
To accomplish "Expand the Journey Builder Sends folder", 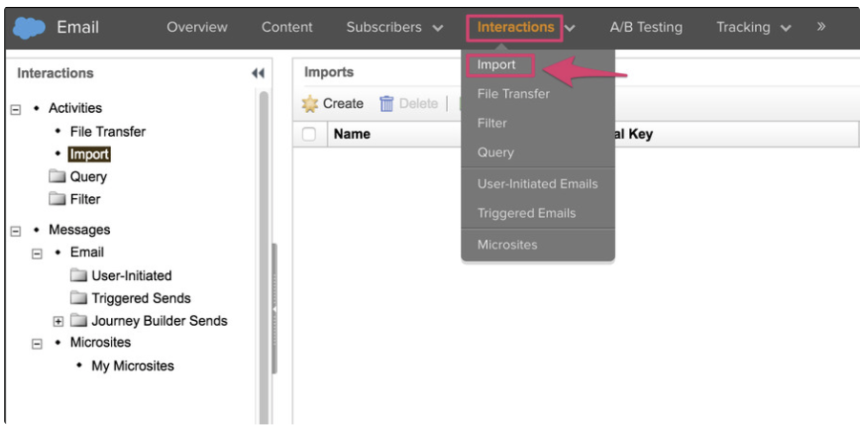I will pyautogui.click(x=58, y=321).
